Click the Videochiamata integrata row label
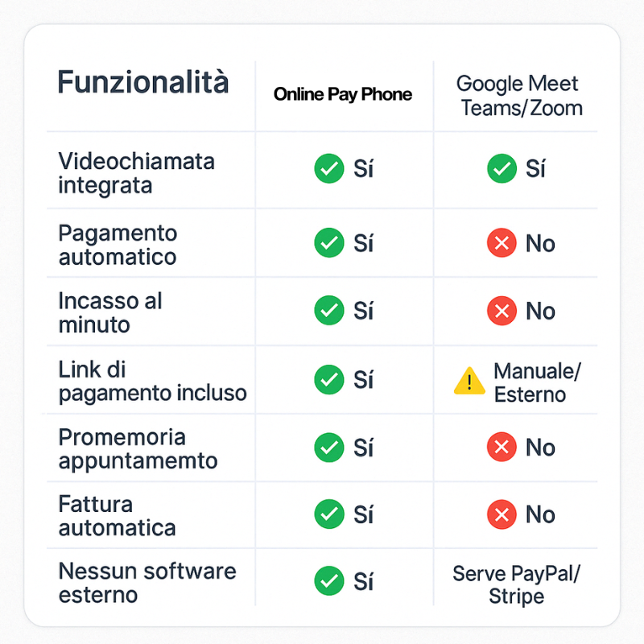Viewport: 644px width, 644px height. [x=136, y=173]
